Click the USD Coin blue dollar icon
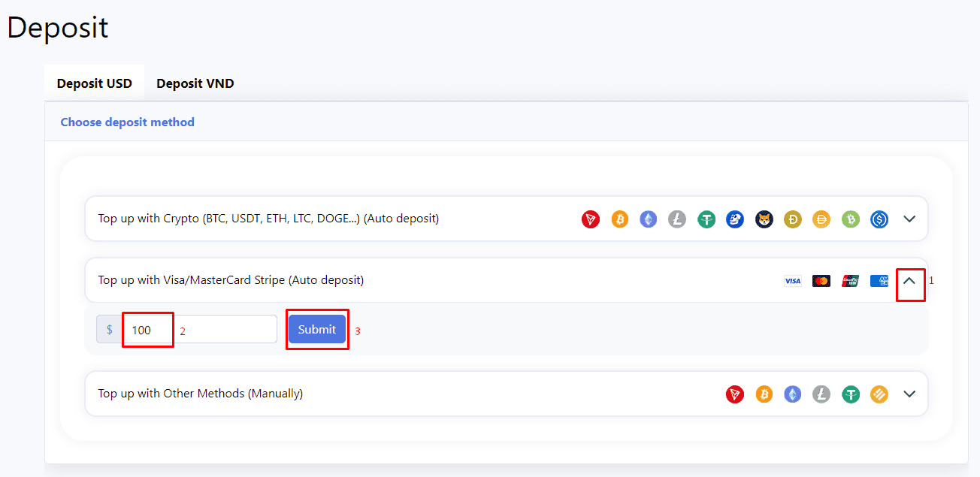Viewport: 980px width, 477px height. [x=880, y=219]
